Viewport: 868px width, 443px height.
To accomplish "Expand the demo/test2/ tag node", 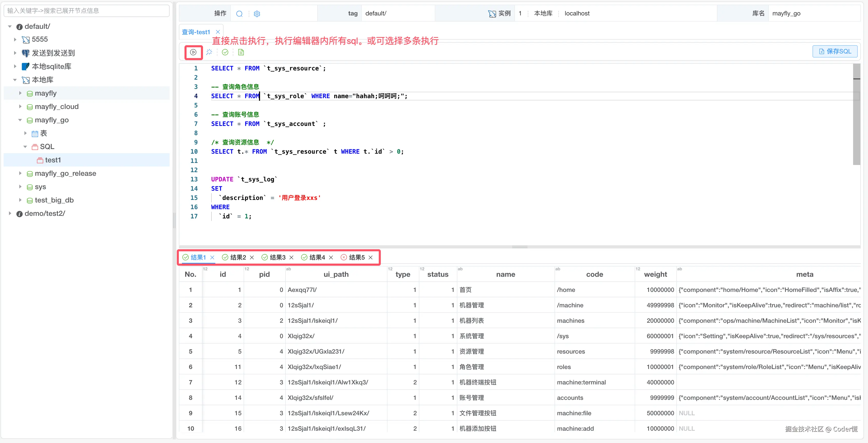I will [x=10, y=213].
